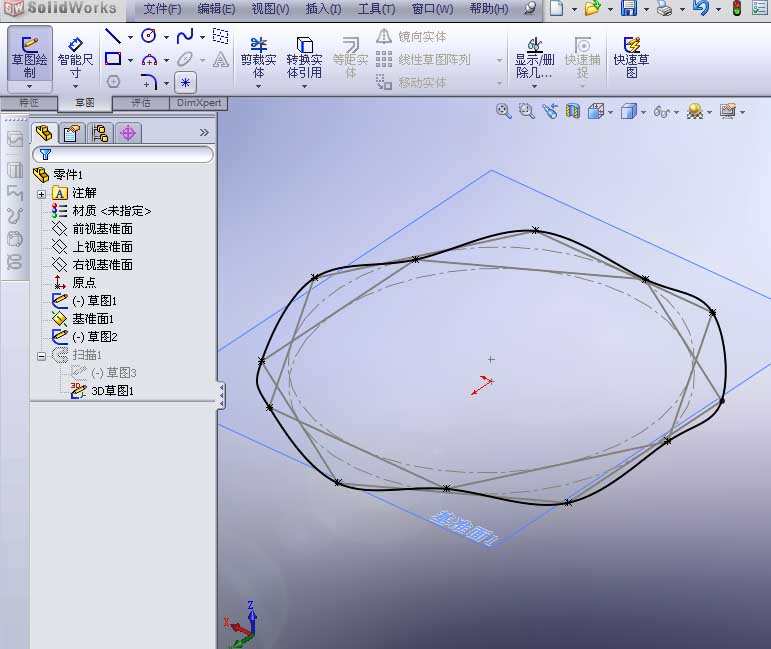Click the Undo arrow icon
The height and width of the screenshot is (649, 771).
point(701,8)
